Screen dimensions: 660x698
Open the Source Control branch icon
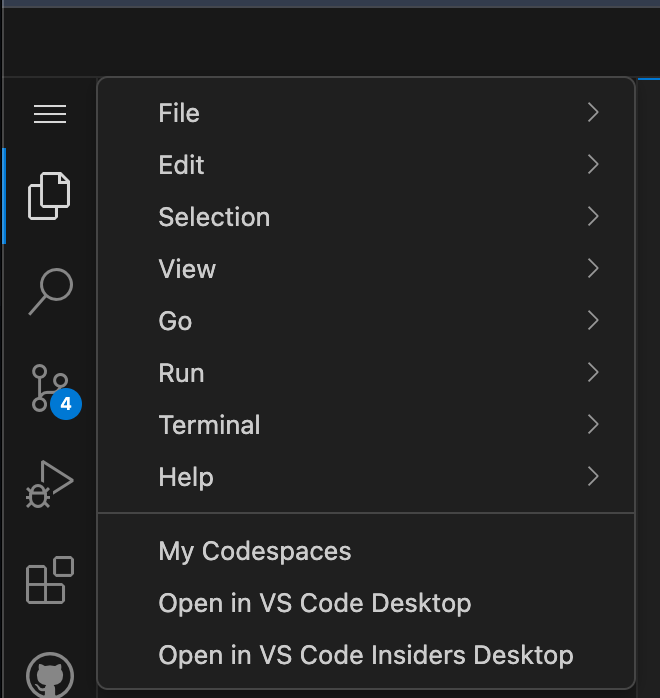pyautogui.click(x=44, y=387)
